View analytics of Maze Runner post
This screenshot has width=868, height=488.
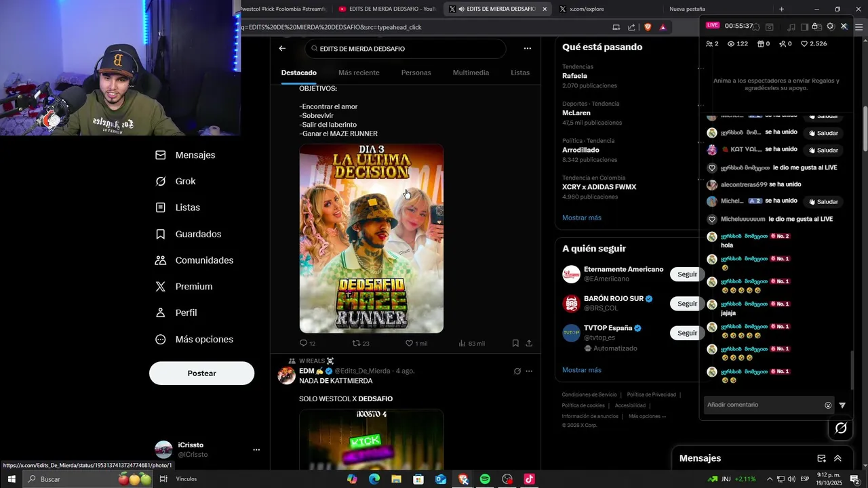(471, 343)
